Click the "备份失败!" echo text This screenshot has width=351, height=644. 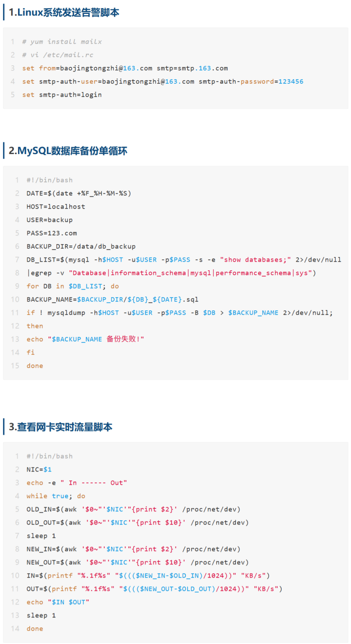[x=125, y=339]
